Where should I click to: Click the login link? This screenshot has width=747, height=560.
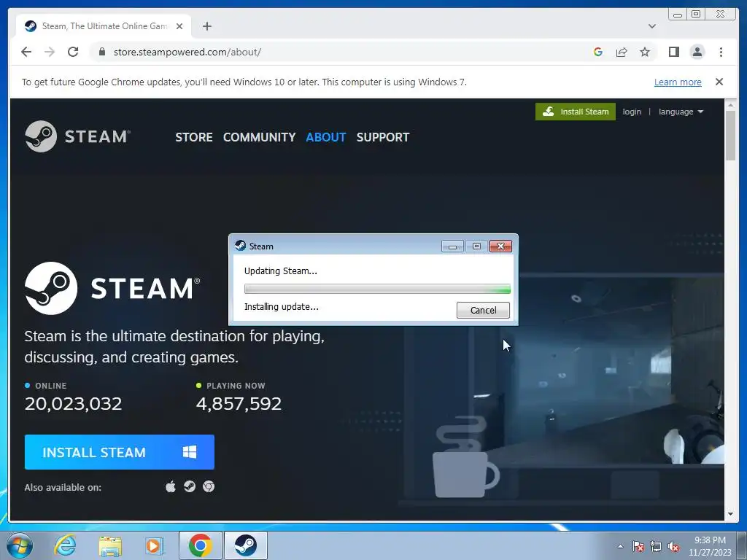pos(632,112)
